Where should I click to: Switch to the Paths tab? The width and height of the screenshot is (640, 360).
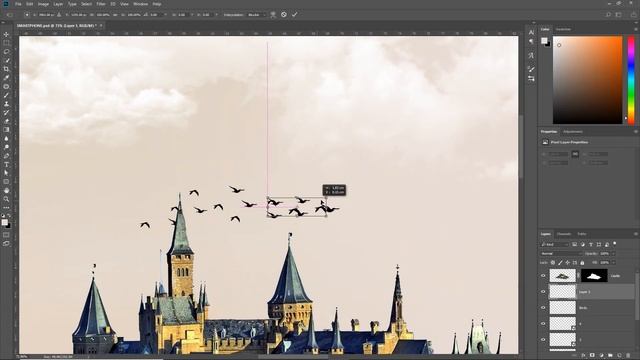(x=582, y=234)
